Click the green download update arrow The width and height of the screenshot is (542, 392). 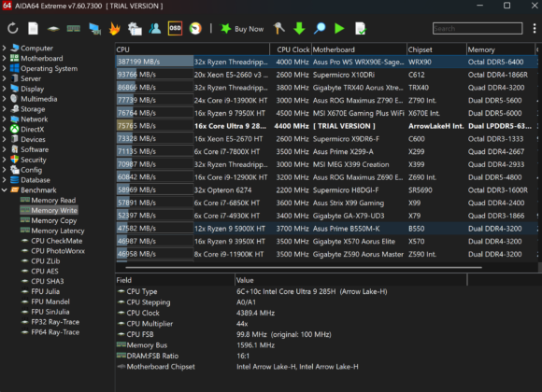(x=299, y=28)
